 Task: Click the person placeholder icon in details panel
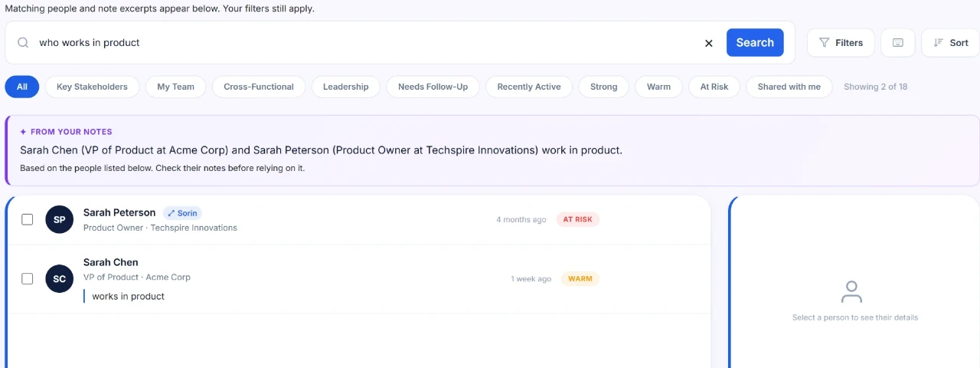851,291
